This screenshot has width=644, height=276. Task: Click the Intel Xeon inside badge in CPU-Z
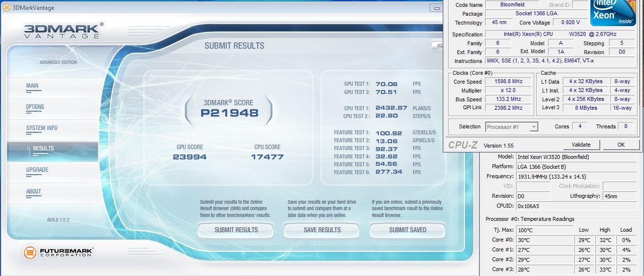[613, 13]
